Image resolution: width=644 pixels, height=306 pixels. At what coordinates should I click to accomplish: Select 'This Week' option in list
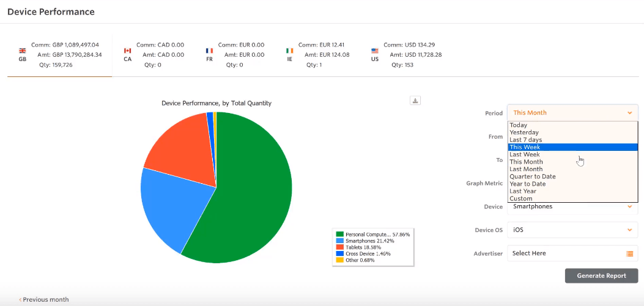(525, 147)
